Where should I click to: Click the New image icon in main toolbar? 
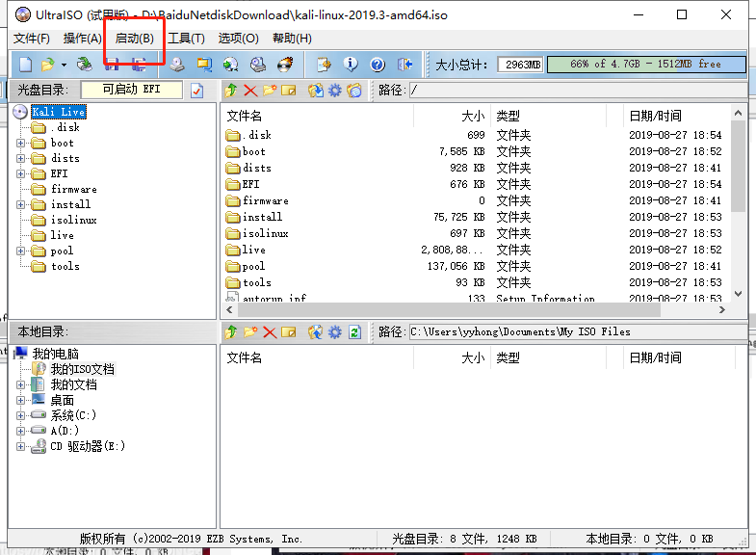point(26,65)
